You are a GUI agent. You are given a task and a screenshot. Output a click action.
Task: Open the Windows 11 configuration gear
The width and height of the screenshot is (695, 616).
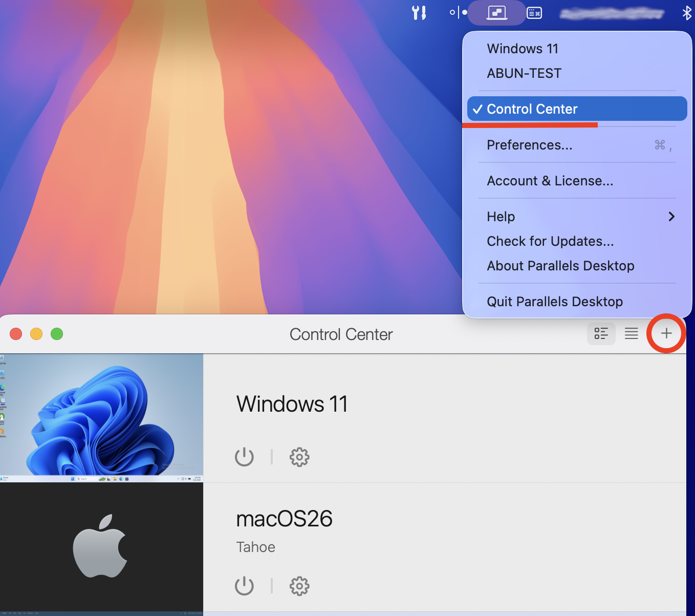pyautogui.click(x=299, y=457)
